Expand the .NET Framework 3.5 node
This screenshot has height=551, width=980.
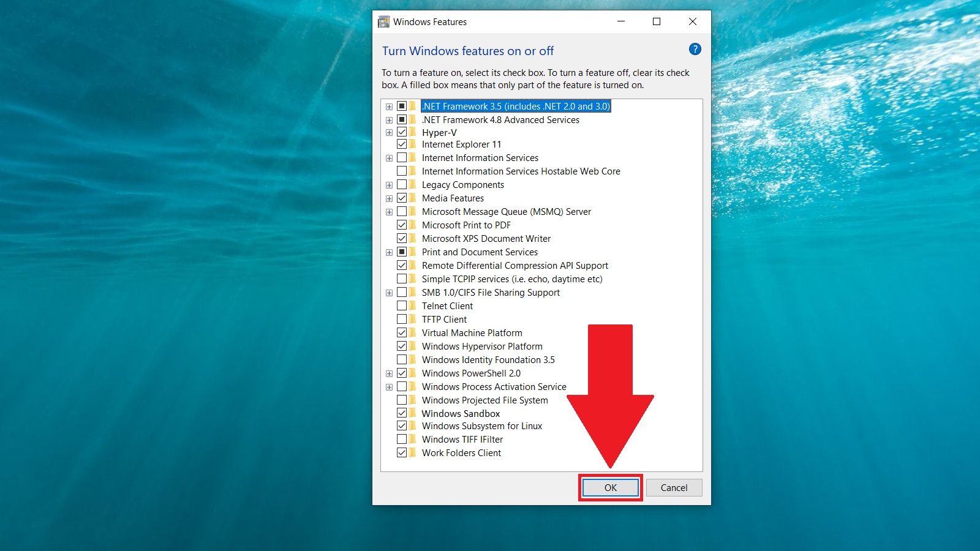(389, 107)
